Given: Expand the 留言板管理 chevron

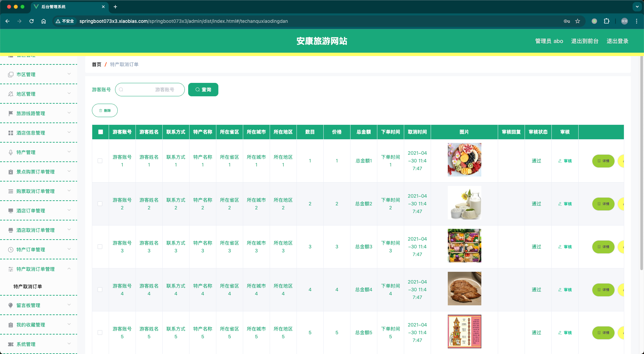Looking at the screenshot, I should click(69, 305).
